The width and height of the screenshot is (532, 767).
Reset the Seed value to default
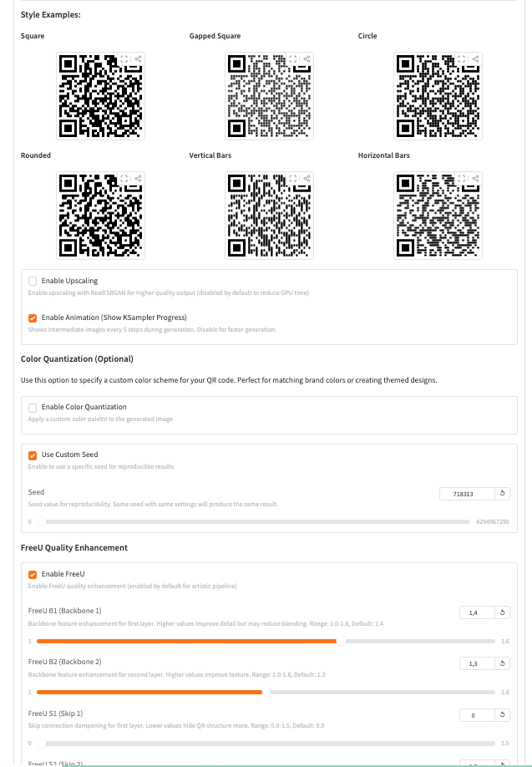point(503,494)
